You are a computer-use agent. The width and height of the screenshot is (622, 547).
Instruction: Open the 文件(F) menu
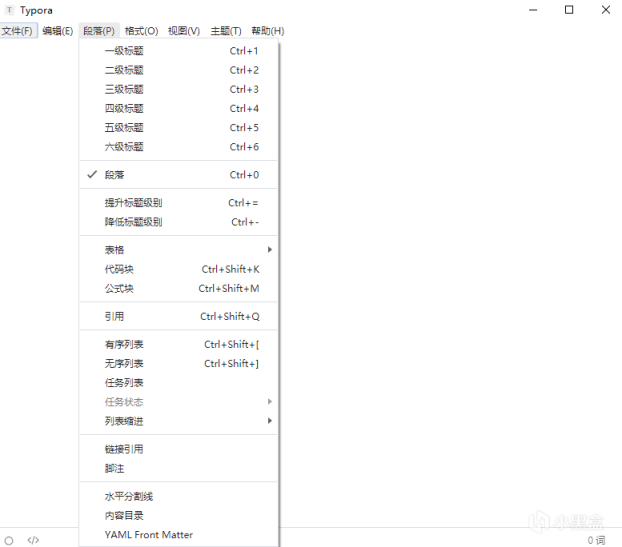(17, 31)
